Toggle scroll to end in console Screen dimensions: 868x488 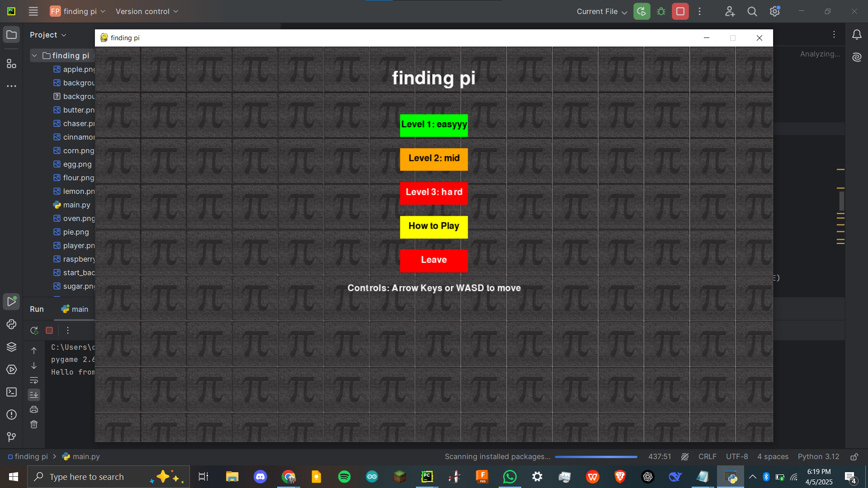click(34, 394)
